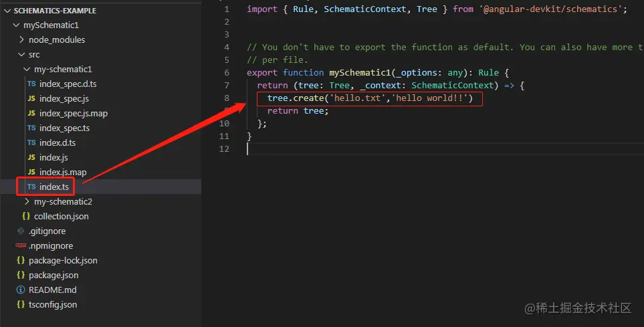Click the braces icon of package.json
644x327 pixels.
click(21, 276)
